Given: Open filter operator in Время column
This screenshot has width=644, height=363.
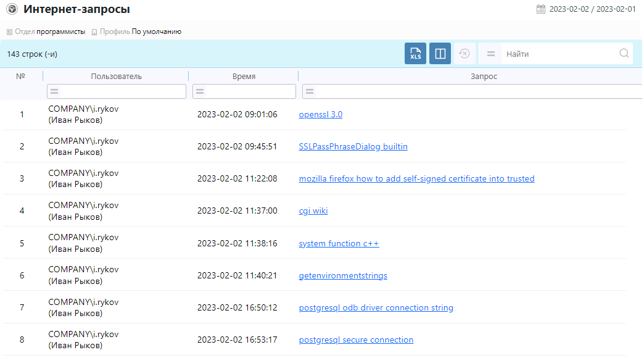Looking at the screenshot, I should tap(200, 91).
